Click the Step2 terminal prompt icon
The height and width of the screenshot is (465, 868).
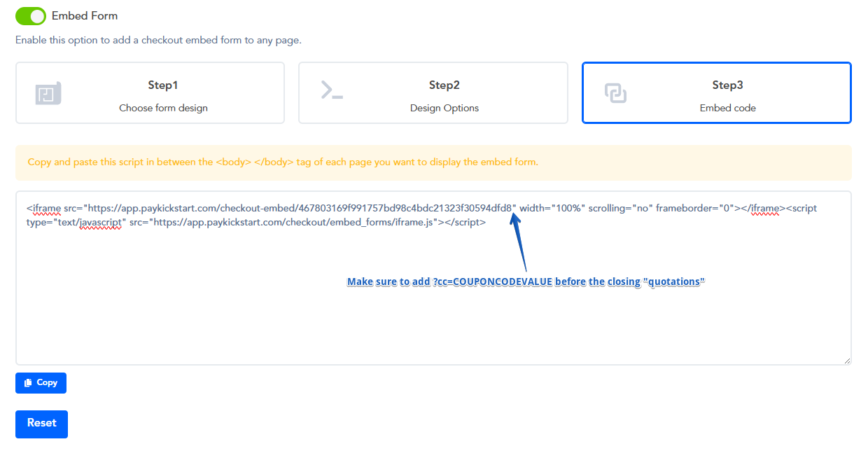332,90
